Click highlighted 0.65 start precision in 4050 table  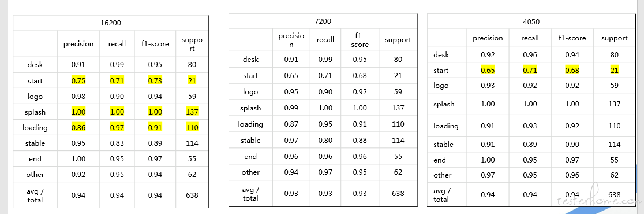[488, 71]
